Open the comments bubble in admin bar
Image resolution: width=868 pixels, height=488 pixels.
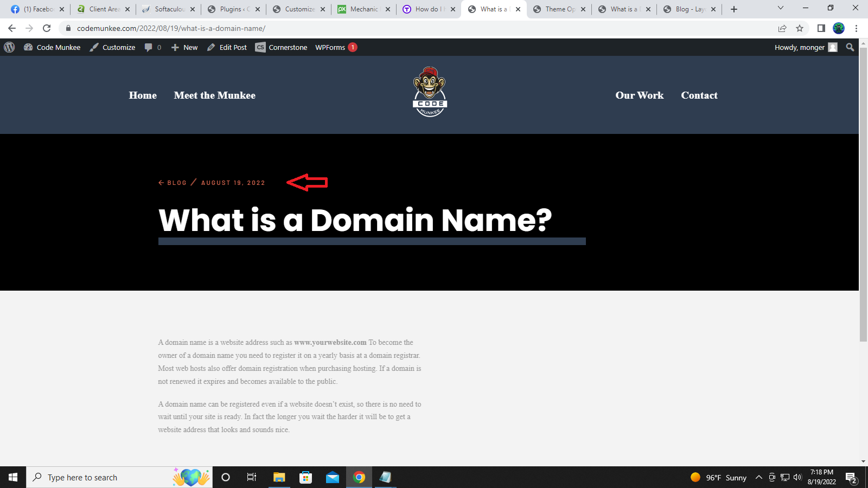tap(152, 47)
